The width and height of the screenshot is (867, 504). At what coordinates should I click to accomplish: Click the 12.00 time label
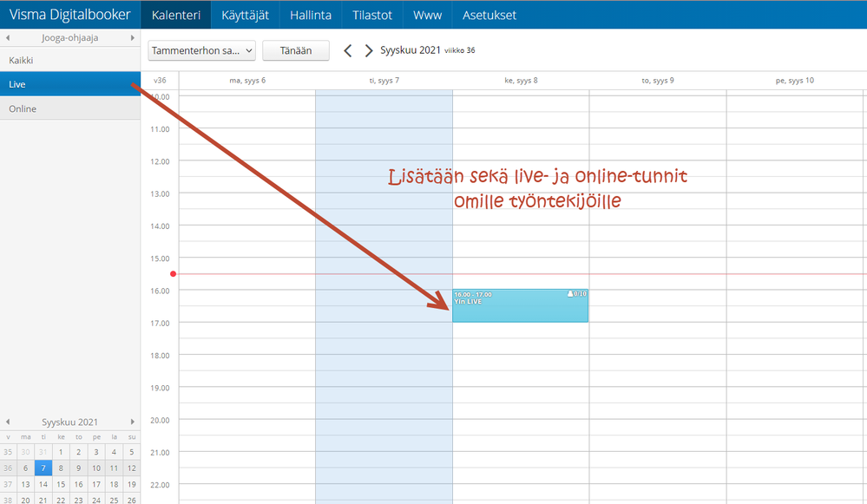[160, 161]
